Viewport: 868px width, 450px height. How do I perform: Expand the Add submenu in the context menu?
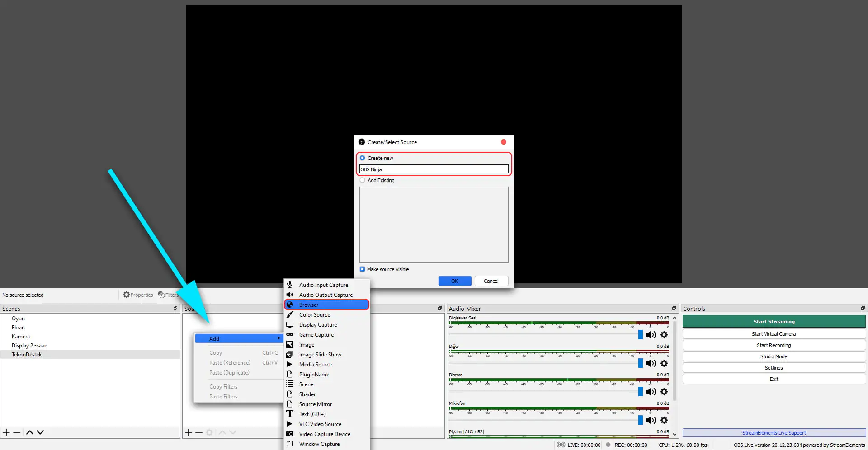239,338
